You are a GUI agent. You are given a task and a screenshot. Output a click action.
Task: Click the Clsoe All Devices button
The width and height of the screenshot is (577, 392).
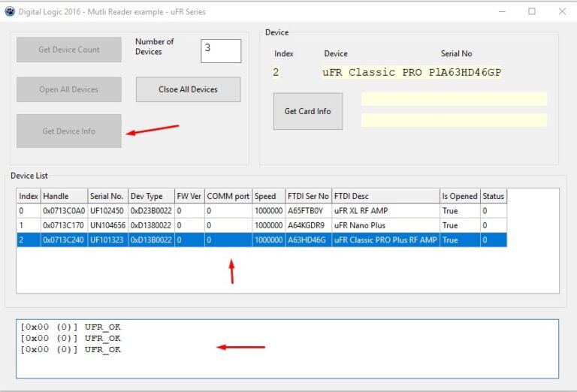pyautogui.click(x=188, y=89)
